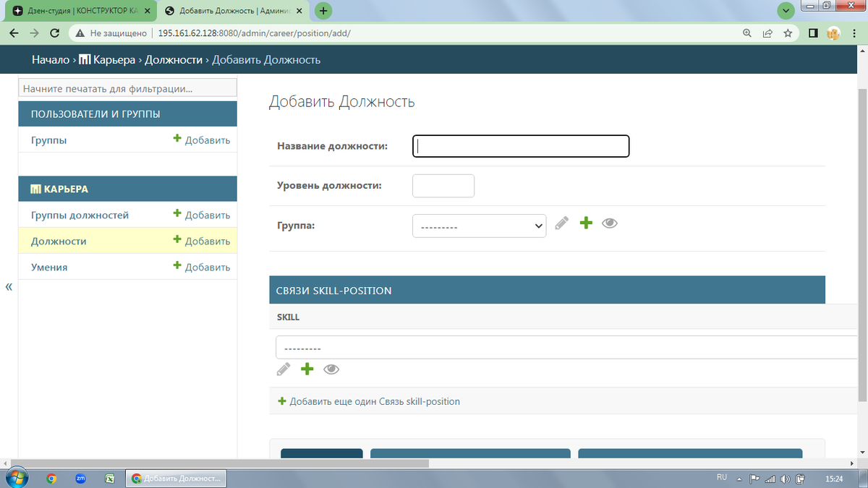
Task: Reload the page with the refresh icon
Action: (54, 33)
